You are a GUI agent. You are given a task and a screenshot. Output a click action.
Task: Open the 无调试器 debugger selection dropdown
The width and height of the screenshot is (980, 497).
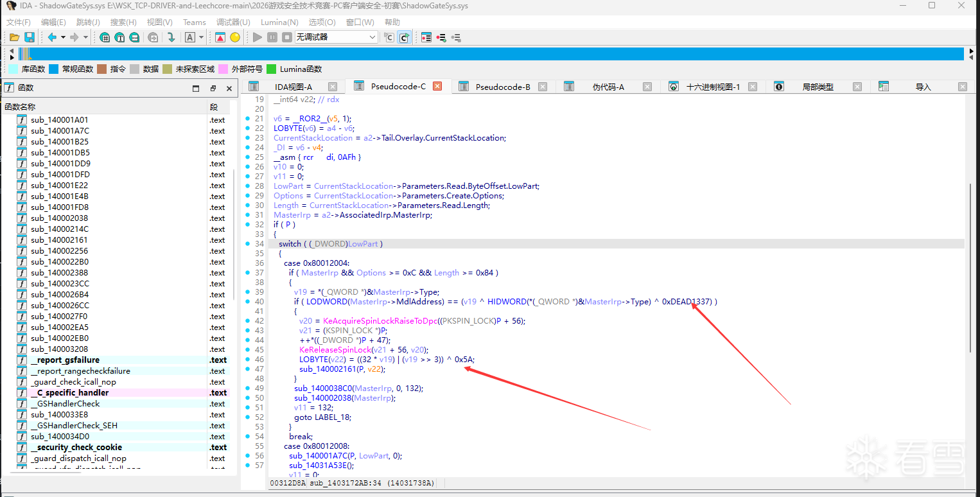click(x=337, y=37)
